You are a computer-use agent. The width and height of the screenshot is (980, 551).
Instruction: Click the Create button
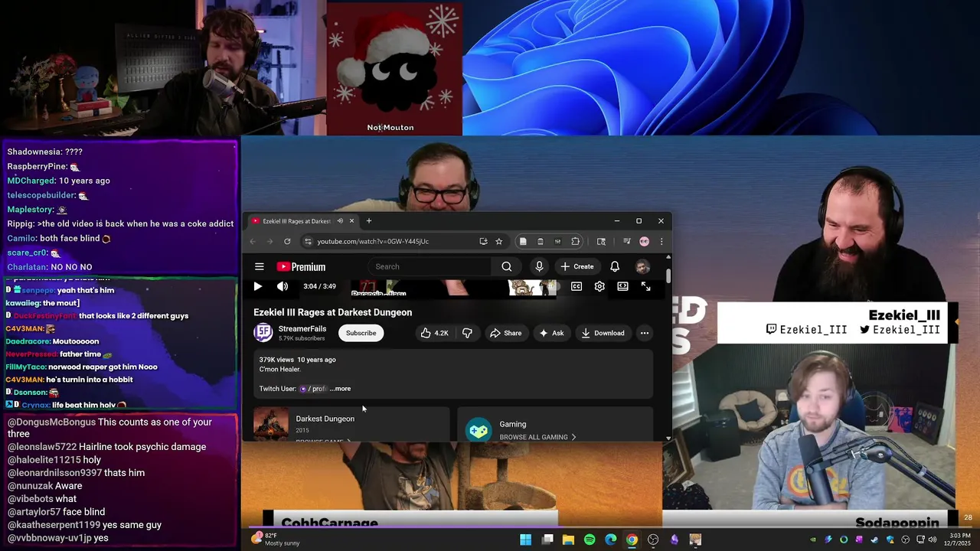tap(577, 266)
